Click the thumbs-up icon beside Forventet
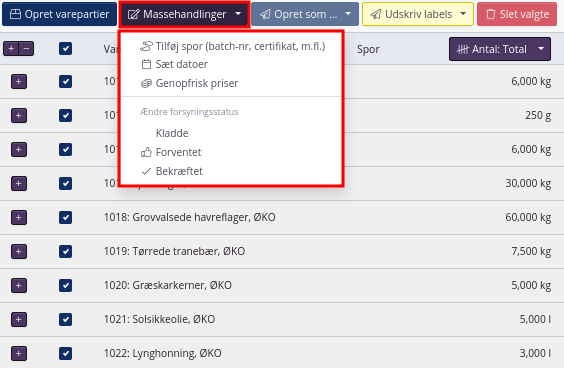The height and width of the screenshot is (368, 564). [x=146, y=152]
